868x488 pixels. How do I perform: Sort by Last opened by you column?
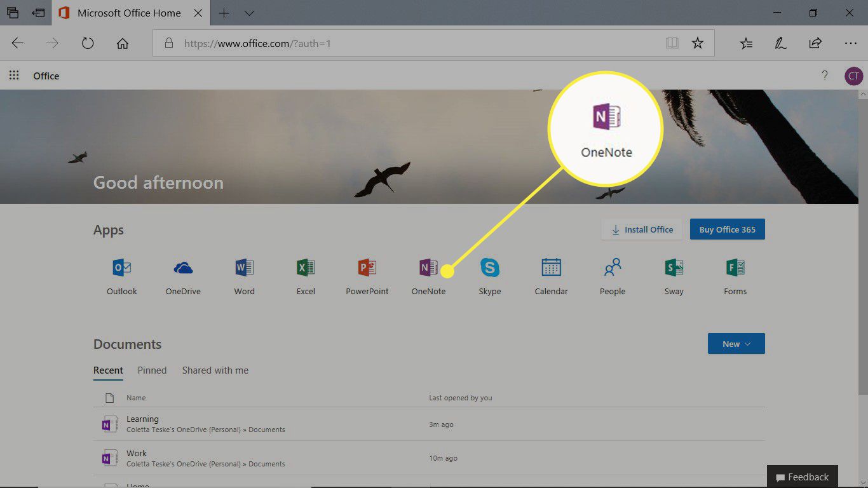click(x=461, y=398)
